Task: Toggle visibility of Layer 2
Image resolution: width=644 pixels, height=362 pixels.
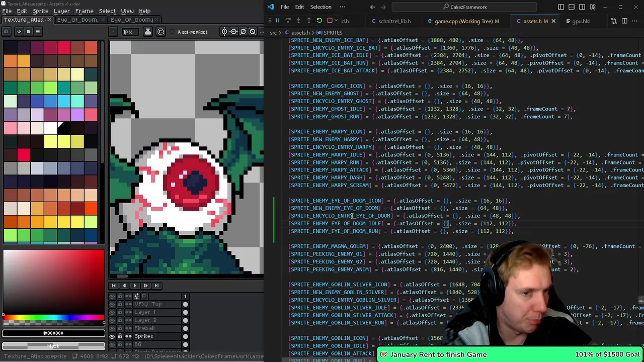Action: [x=112, y=320]
